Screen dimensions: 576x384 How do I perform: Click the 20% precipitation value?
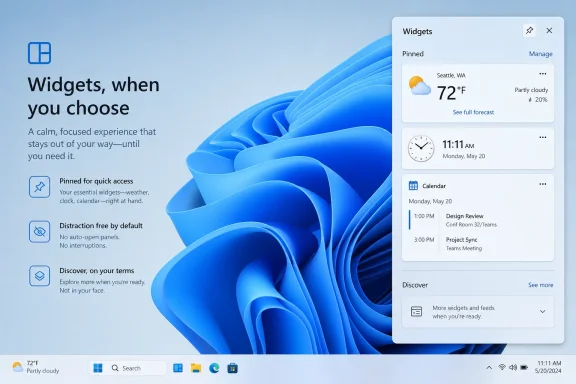click(541, 100)
